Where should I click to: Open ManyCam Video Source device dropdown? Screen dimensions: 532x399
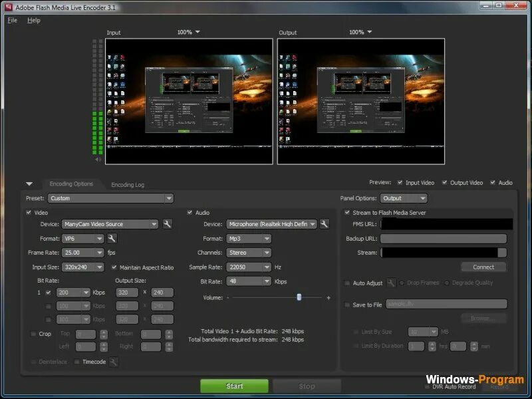coord(110,224)
